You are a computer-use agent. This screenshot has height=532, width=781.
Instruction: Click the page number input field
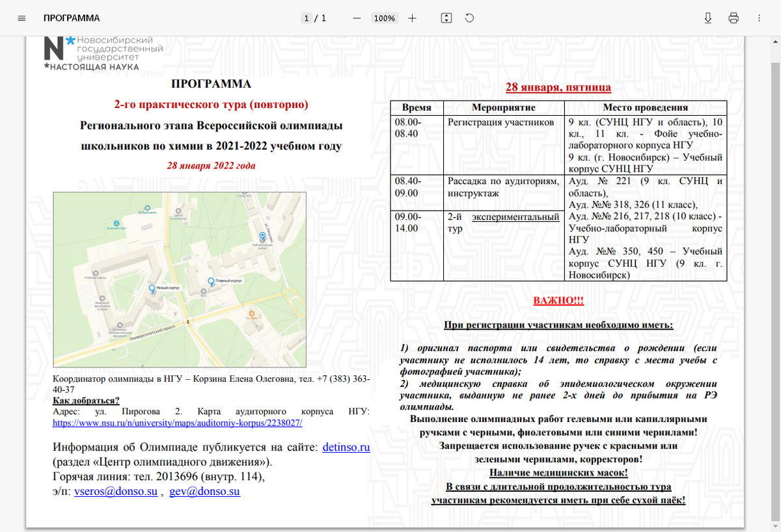306,18
